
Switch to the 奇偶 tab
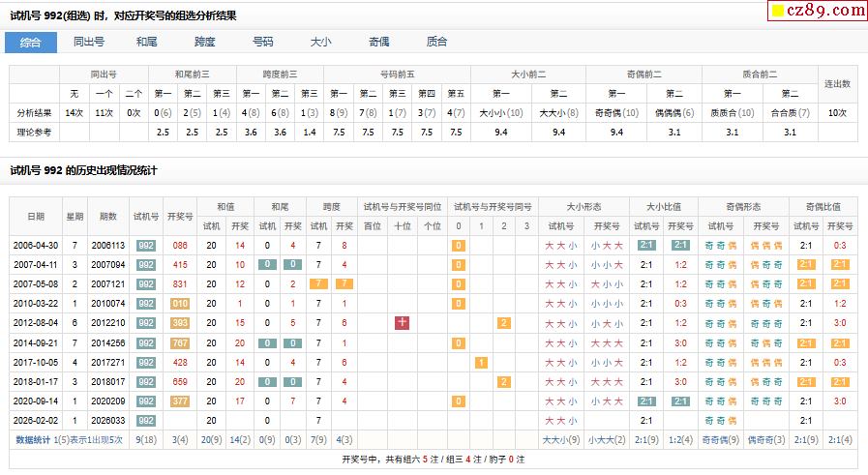coord(379,43)
